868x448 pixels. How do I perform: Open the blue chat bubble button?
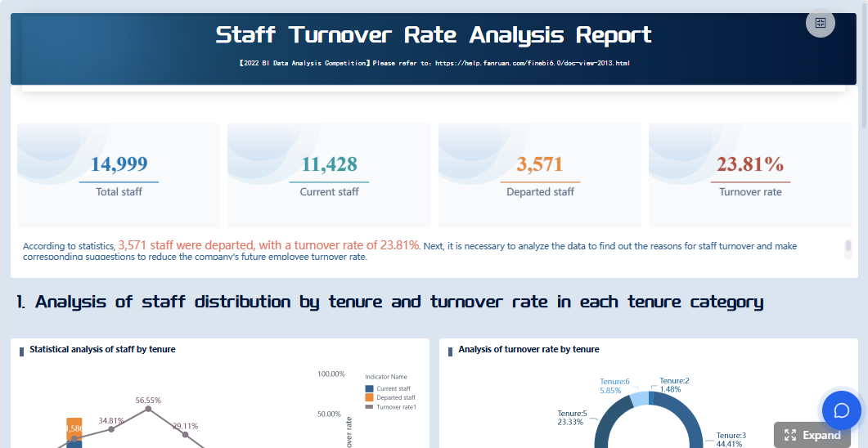[841, 410]
